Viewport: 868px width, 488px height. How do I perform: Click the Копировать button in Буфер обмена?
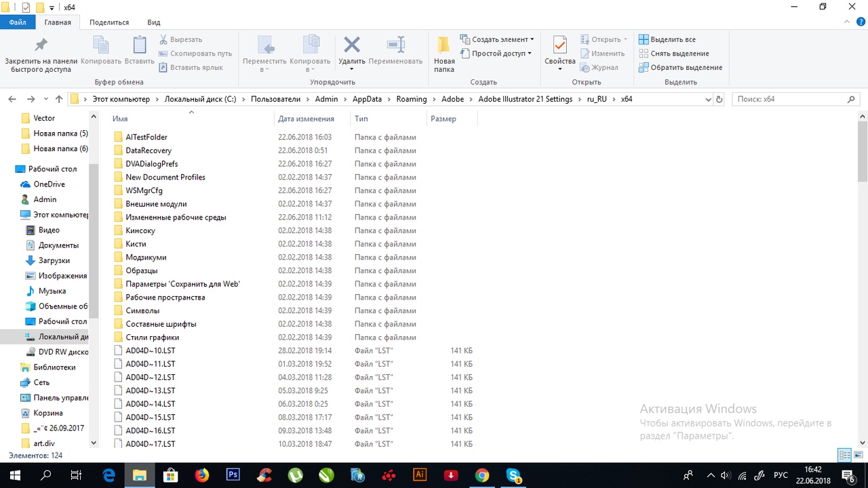click(100, 52)
